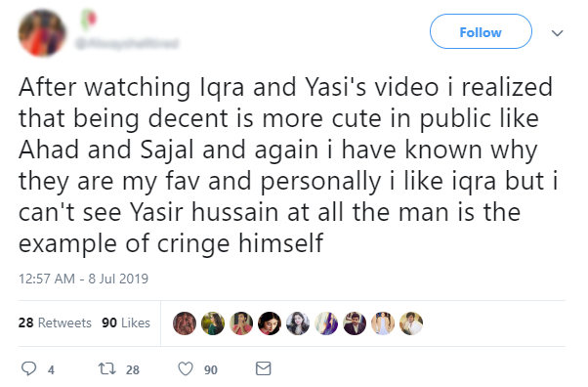Open the tweet author's large profile picture
The image size is (588, 387).
(42, 33)
